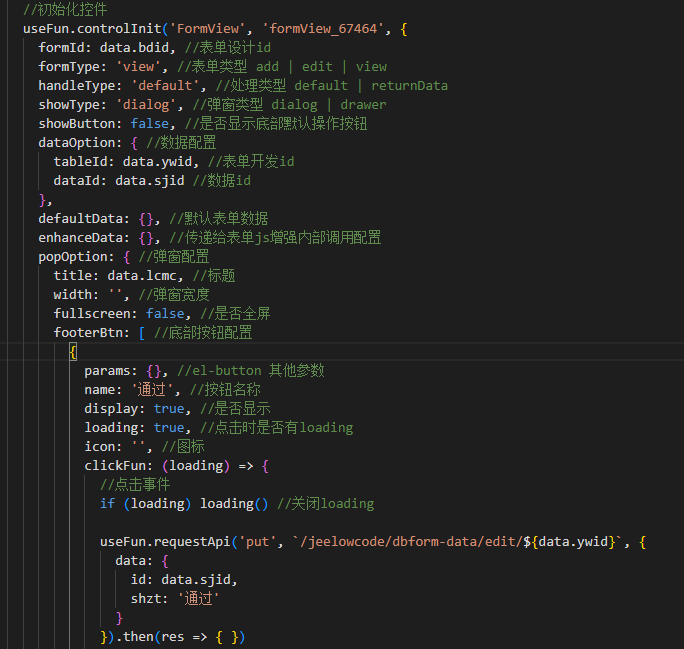
Task: Click the shzt property key
Action: [146, 599]
